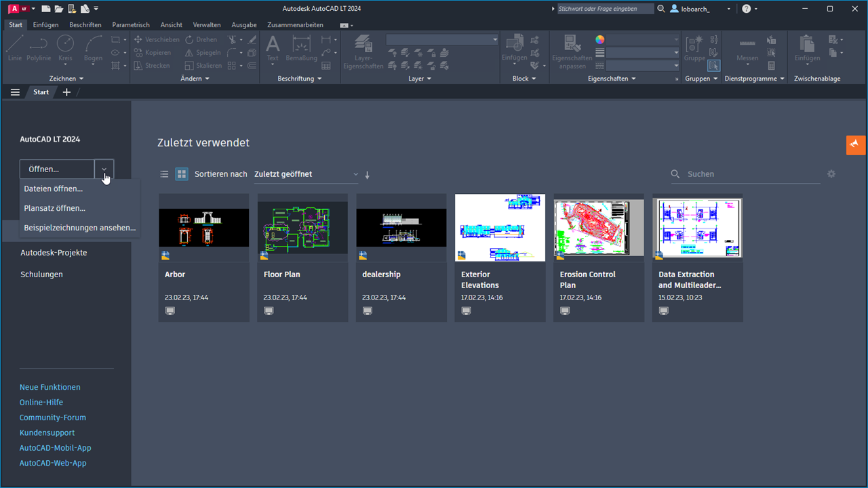Open the Online-Hilfe link
The width and height of the screenshot is (868, 488).
point(41,403)
